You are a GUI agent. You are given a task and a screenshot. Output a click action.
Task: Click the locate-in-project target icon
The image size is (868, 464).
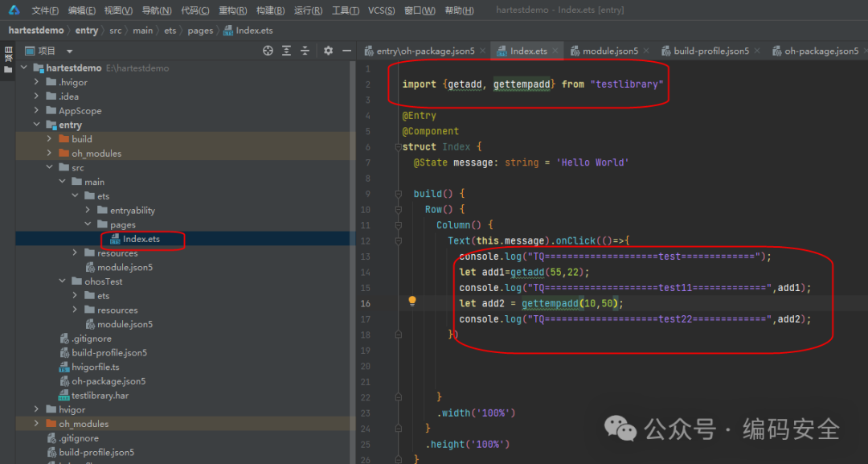click(268, 51)
